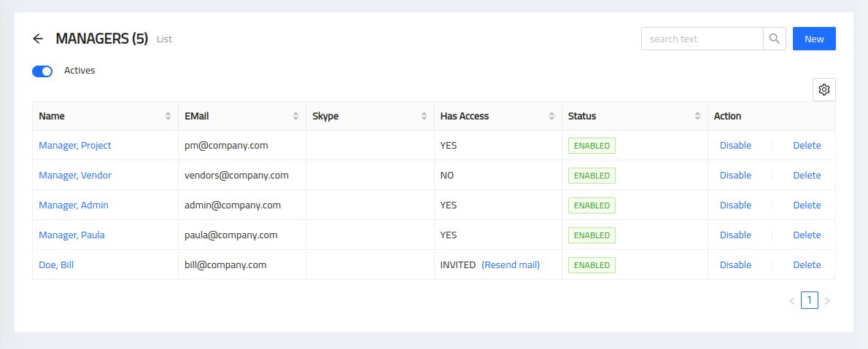Sort by Name column arrows
The image size is (868, 349).
(x=168, y=116)
